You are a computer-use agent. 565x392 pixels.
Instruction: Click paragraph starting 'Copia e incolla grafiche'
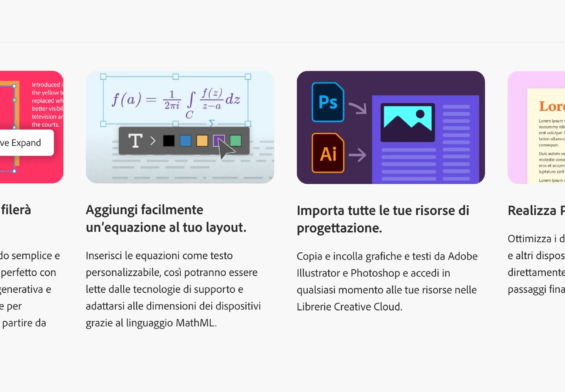[387, 281]
